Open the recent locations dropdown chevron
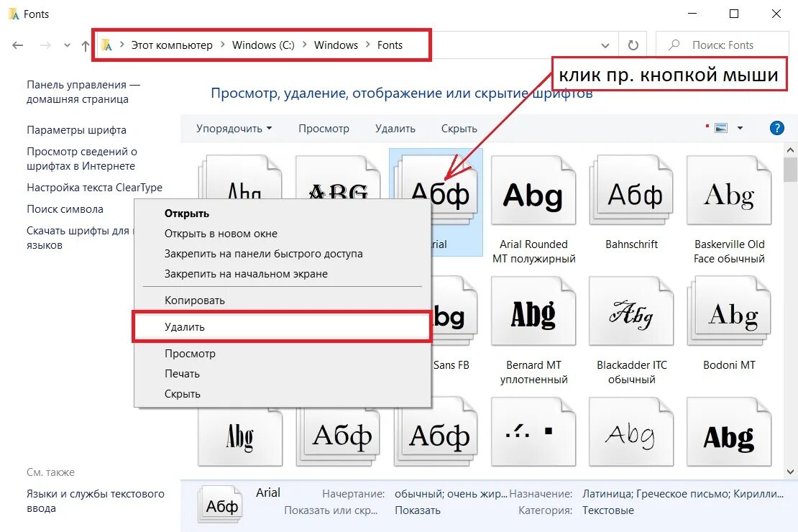 click(x=67, y=45)
